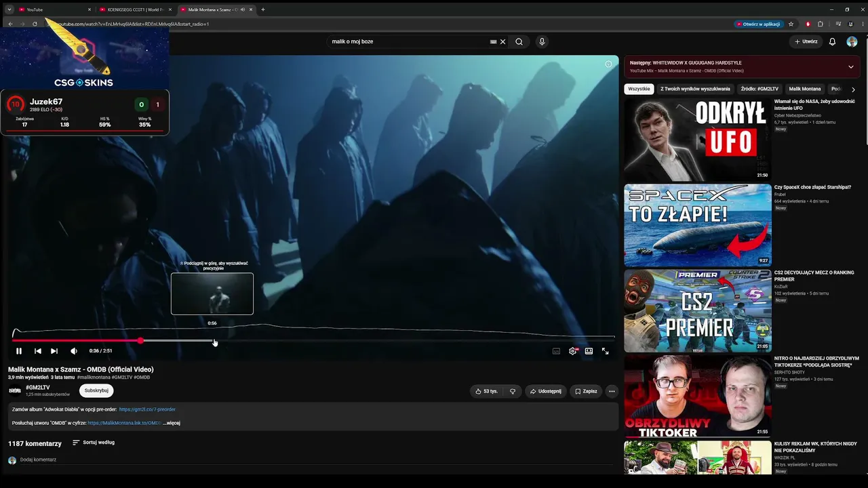Click the page scrollbar
This screenshot has height=488, width=868.
865,88
